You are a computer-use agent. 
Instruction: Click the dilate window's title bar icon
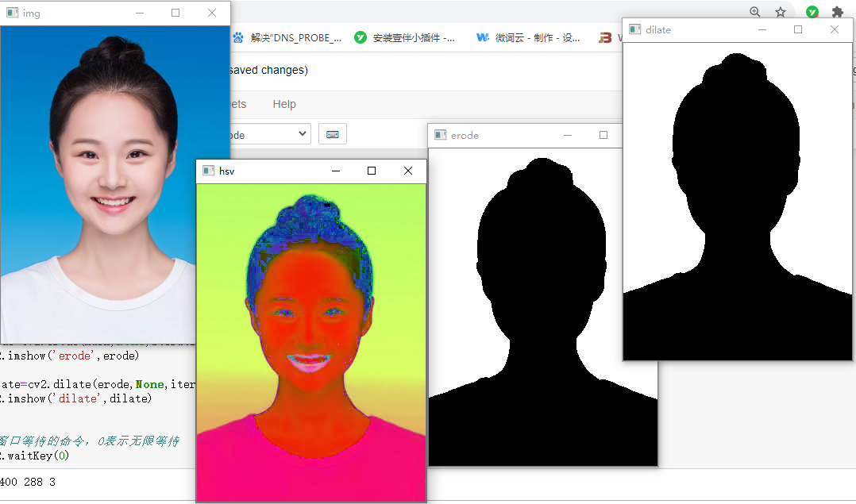(x=635, y=29)
